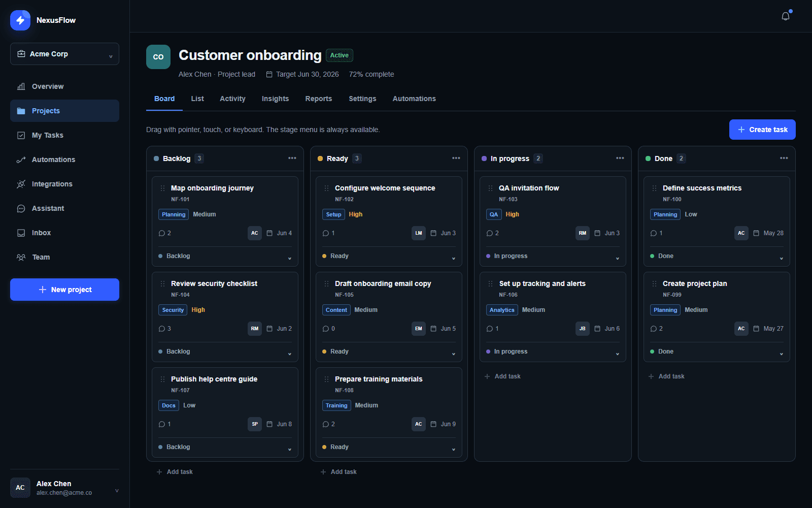Click calendar icon beside Jun 8 due date
Image resolution: width=812 pixels, height=508 pixels.
(269, 424)
